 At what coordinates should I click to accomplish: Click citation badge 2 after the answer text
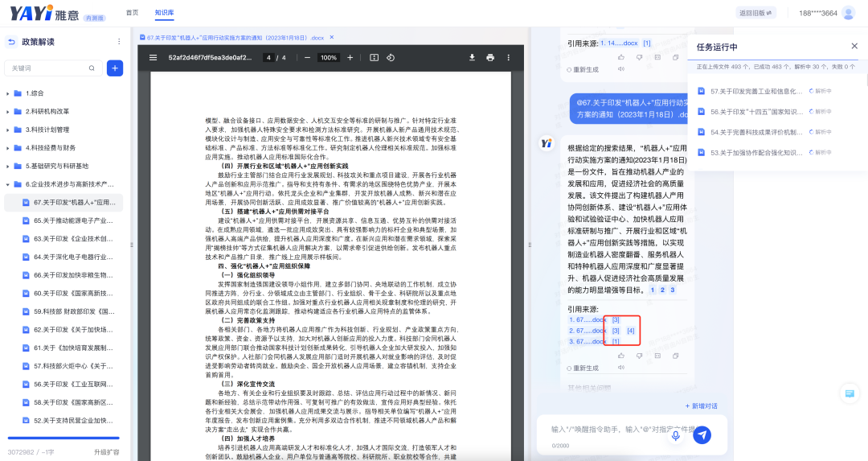coord(662,290)
